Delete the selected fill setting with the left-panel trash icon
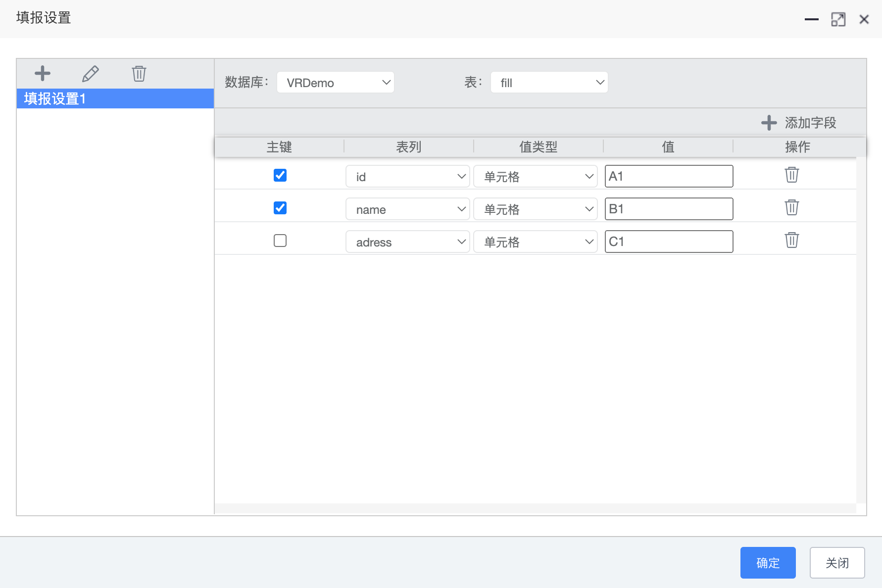This screenshot has width=882, height=588. pos(139,73)
